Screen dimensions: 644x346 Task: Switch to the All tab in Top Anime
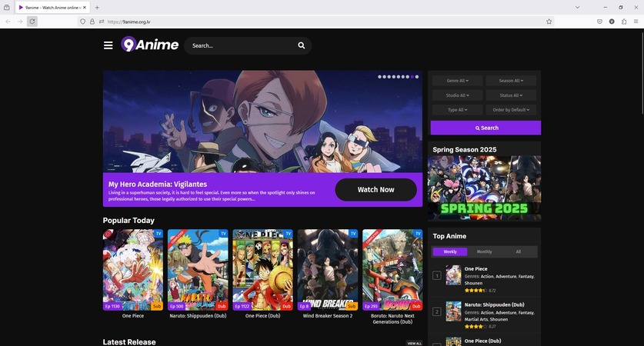(519, 251)
